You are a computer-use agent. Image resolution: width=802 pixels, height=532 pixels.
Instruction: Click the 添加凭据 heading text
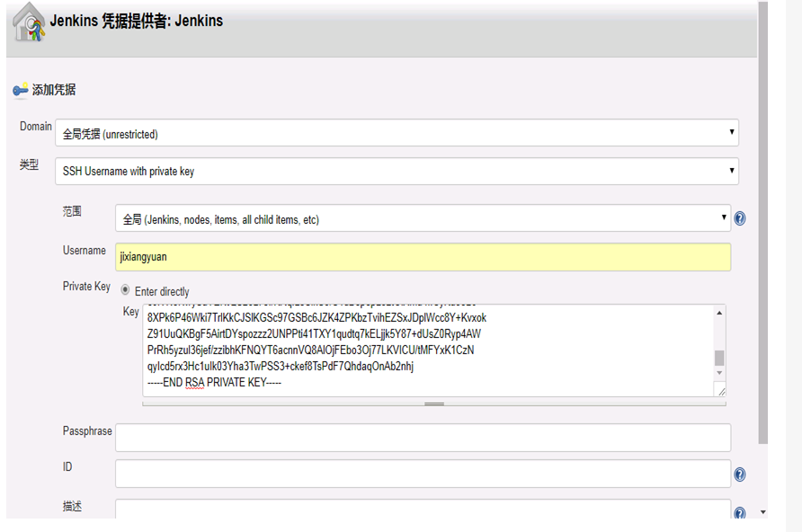coord(54,90)
